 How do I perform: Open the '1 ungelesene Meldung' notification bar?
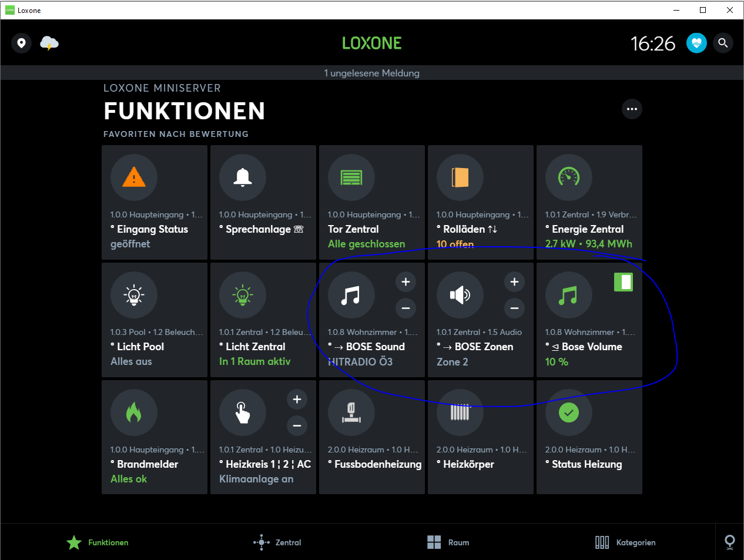click(x=372, y=73)
